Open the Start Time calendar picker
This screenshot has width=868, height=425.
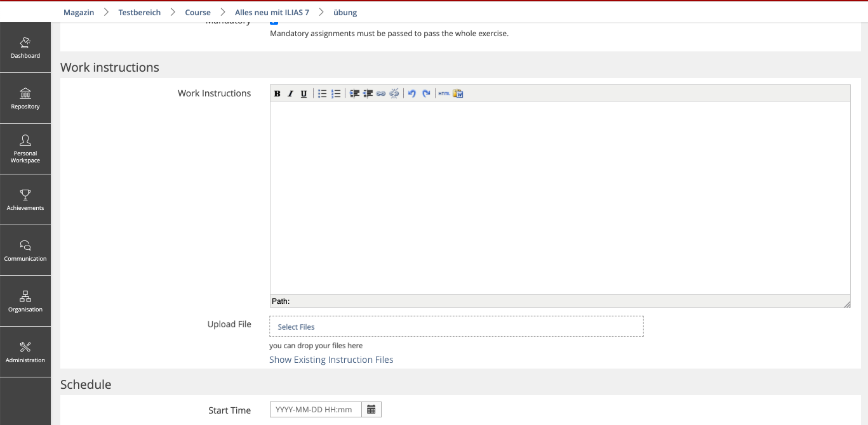coord(371,410)
